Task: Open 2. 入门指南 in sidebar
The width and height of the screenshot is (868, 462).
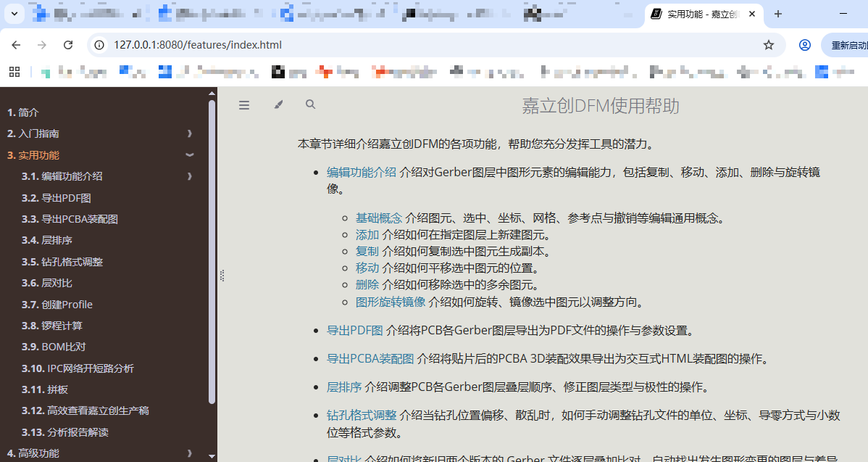Action: point(33,133)
